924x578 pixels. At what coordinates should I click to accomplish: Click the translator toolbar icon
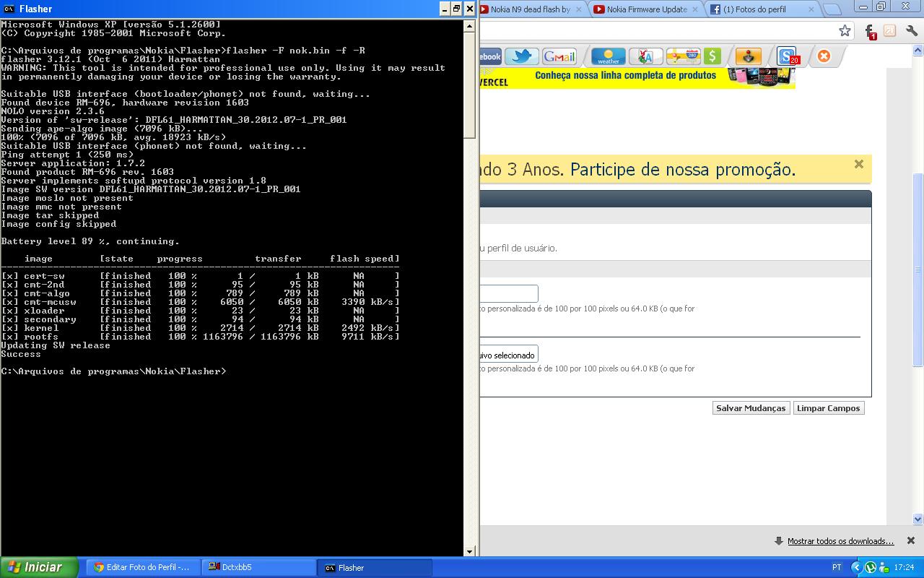(646, 56)
